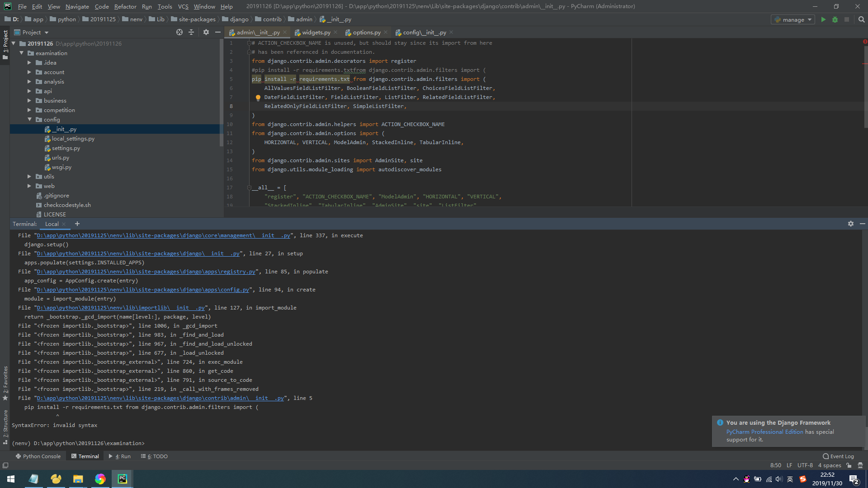Open the Windows Start menu

tap(11, 479)
